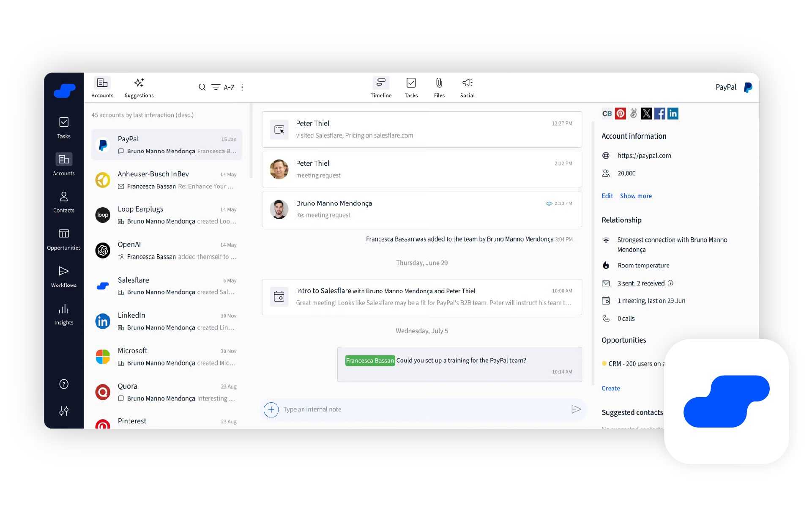Select the LinkedIn account row

point(167,321)
